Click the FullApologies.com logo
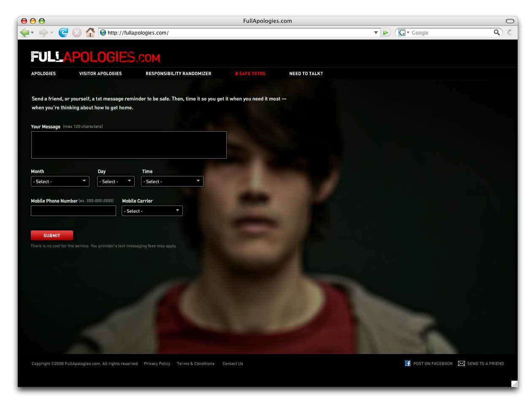This screenshot has height=403, width=532. pos(95,57)
